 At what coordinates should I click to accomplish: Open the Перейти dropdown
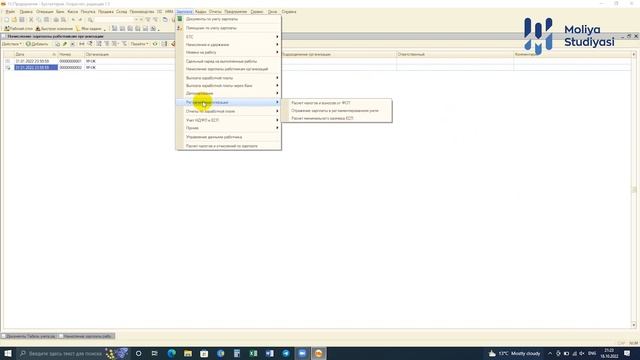coord(140,44)
